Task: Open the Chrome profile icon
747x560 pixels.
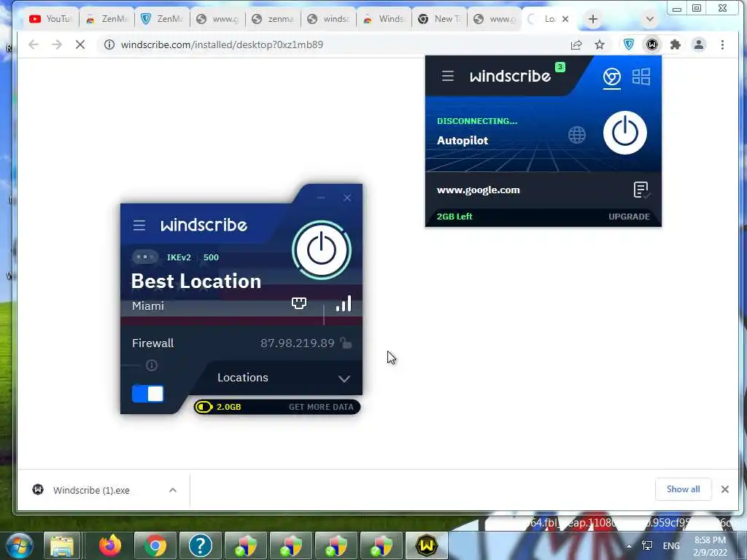Action: [698, 44]
